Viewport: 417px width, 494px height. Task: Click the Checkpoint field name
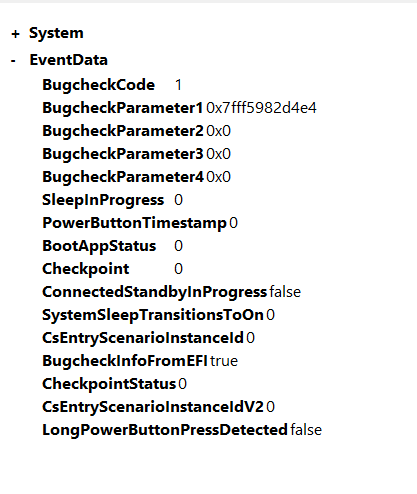(86, 269)
